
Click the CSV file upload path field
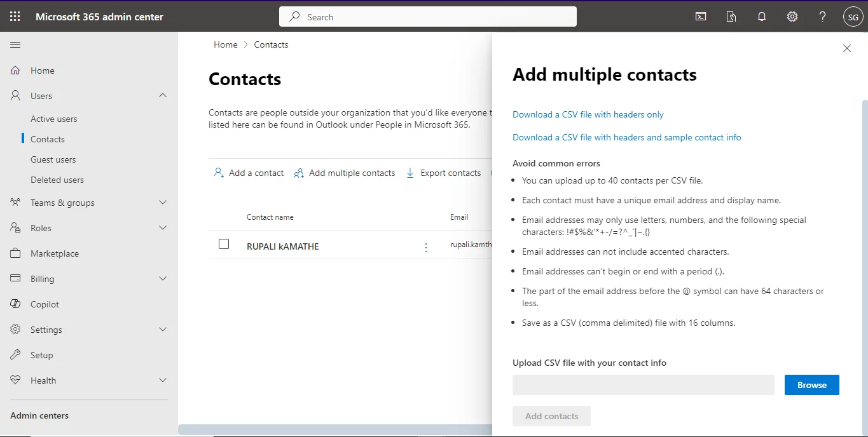(x=644, y=385)
